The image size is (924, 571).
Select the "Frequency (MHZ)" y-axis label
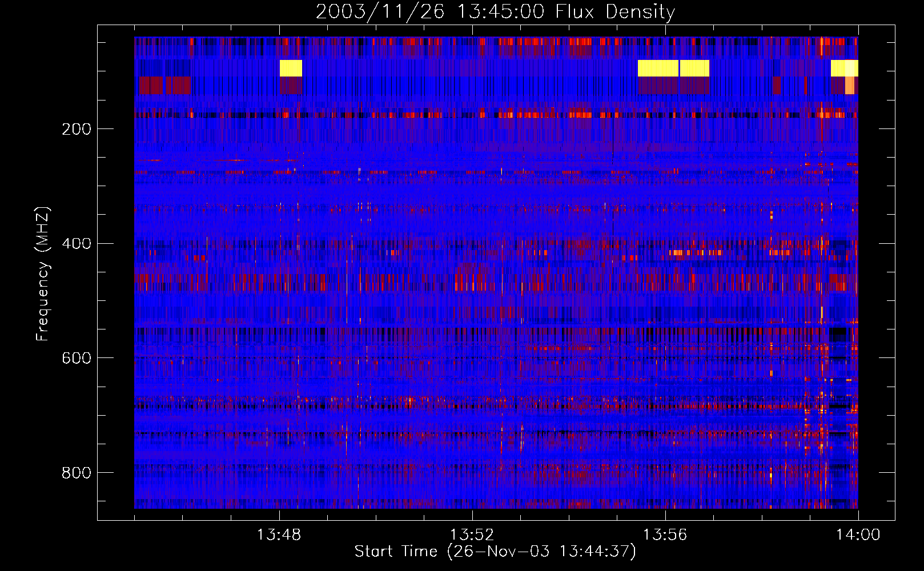(x=42, y=274)
